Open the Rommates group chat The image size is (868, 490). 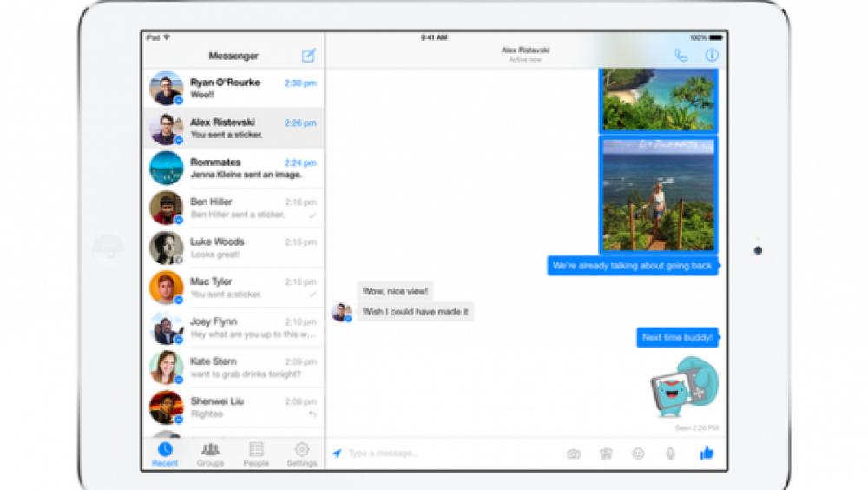click(x=233, y=168)
